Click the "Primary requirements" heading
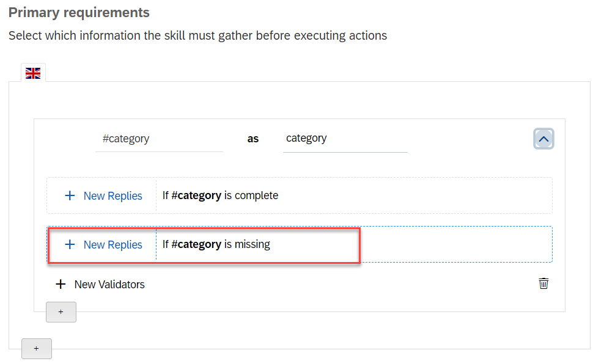The image size is (593, 364). click(79, 12)
